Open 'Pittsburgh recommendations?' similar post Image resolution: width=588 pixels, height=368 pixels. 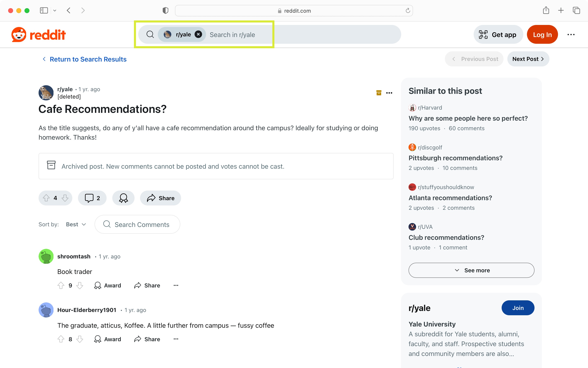coord(455,158)
